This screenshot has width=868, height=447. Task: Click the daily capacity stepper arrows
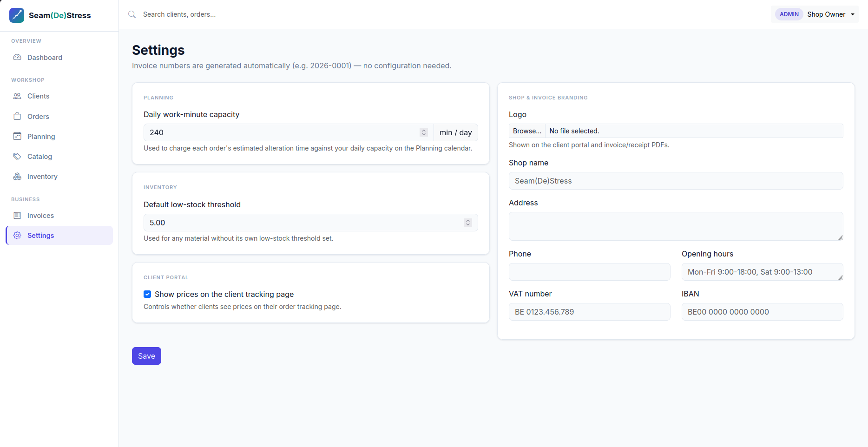point(424,132)
